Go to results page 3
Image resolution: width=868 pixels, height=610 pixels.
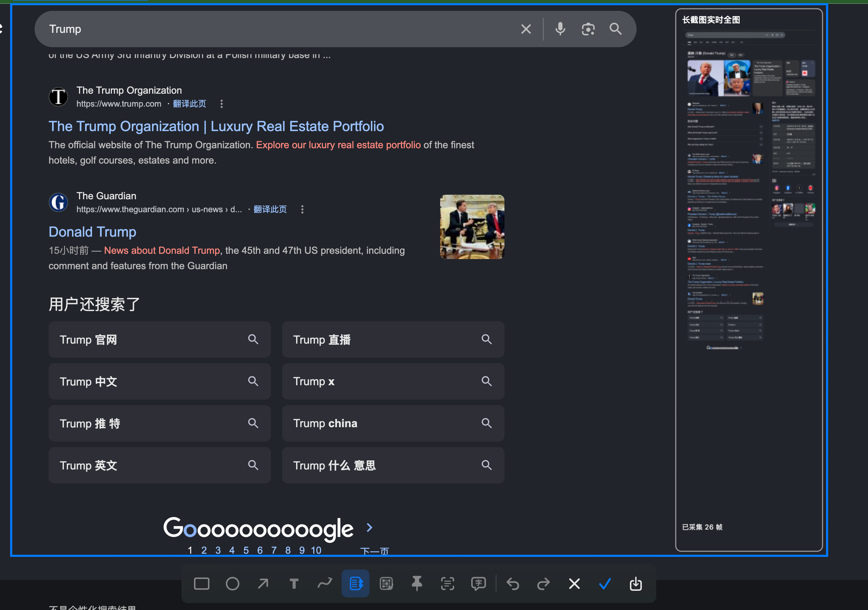click(218, 550)
